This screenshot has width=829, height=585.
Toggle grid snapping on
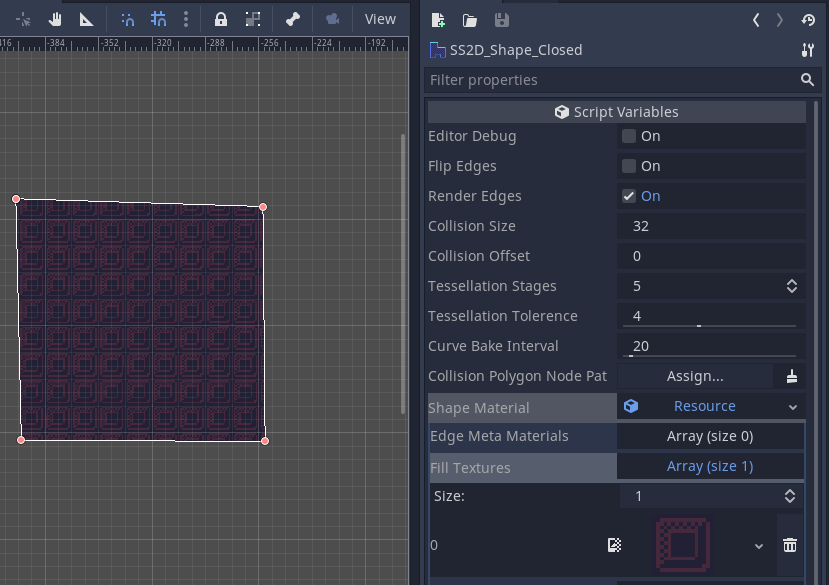[157, 19]
